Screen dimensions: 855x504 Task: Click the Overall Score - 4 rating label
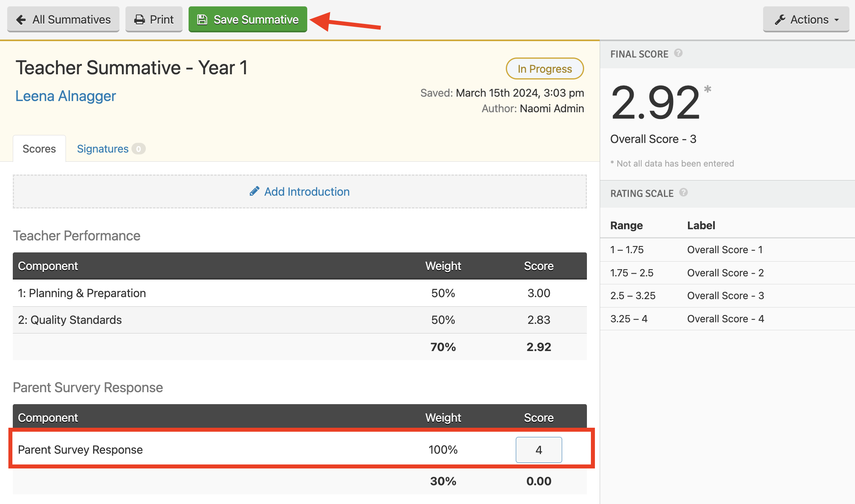click(726, 319)
